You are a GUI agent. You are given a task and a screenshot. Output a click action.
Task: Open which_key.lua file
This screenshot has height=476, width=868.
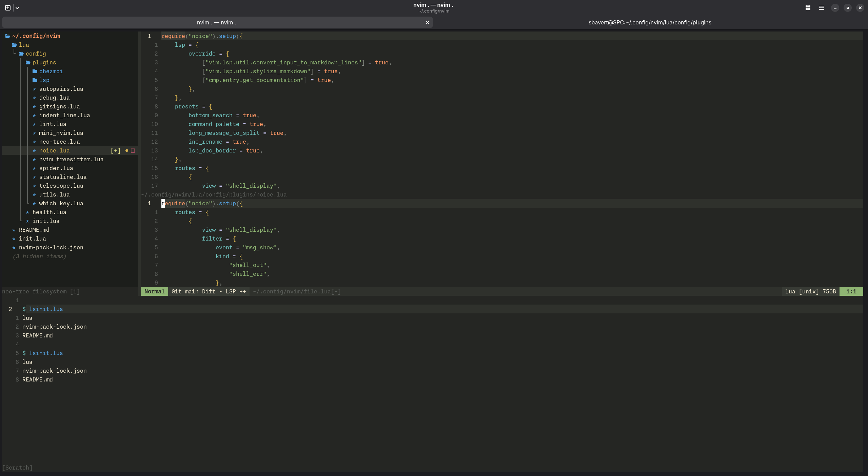point(61,203)
